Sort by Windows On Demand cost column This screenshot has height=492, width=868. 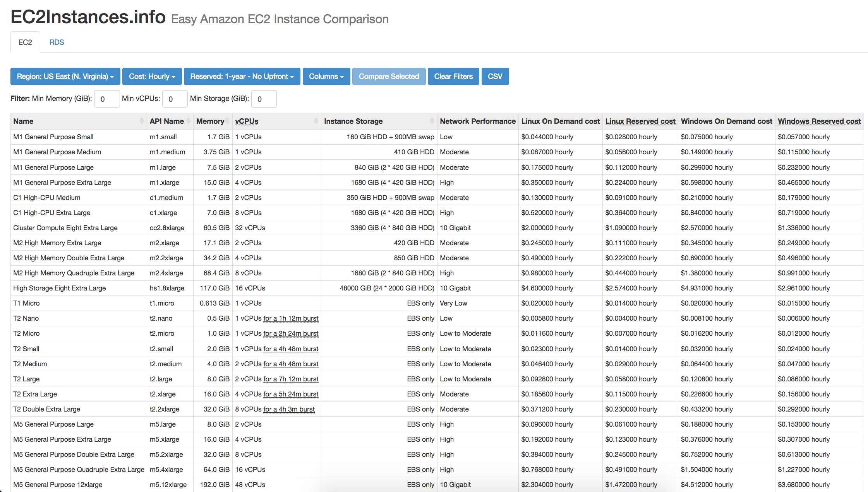point(726,121)
